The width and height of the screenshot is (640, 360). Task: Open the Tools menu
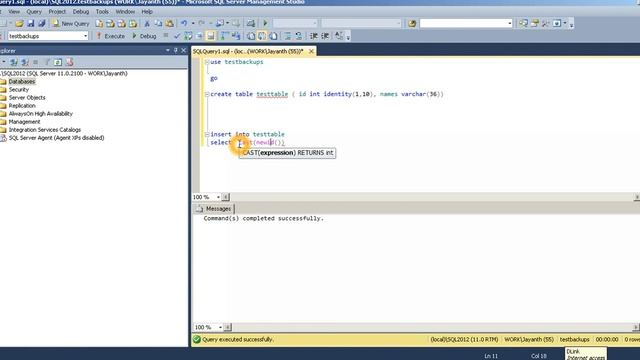[x=102, y=11]
